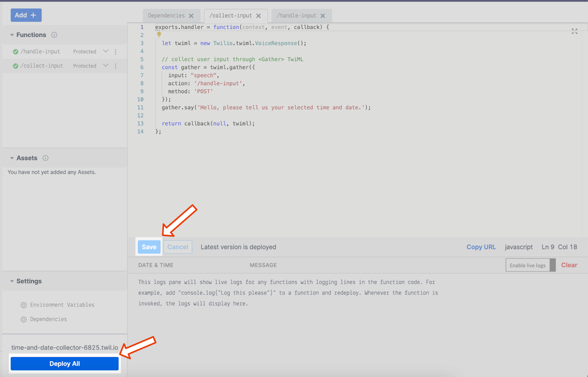Click line number 13 in the gutter
The height and width of the screenshot is (377, 588).
pyautogui.click(x=140, y=123)
